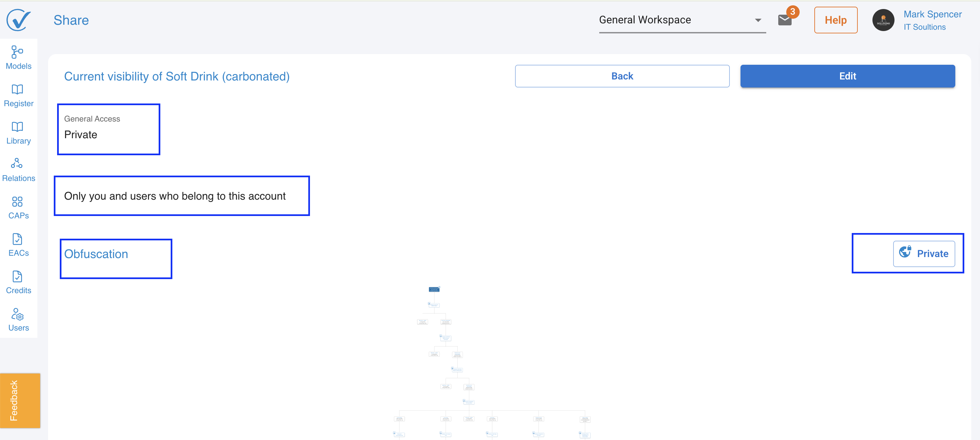Open the CAPs grid icon
The width and height of the screenshot is (980, 440).
point(17,202)
